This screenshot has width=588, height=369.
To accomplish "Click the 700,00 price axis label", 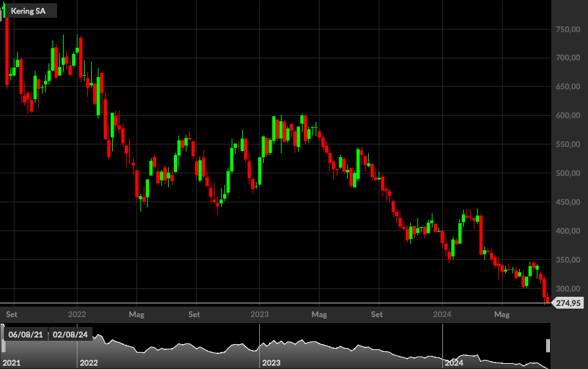I will [568, 58].
